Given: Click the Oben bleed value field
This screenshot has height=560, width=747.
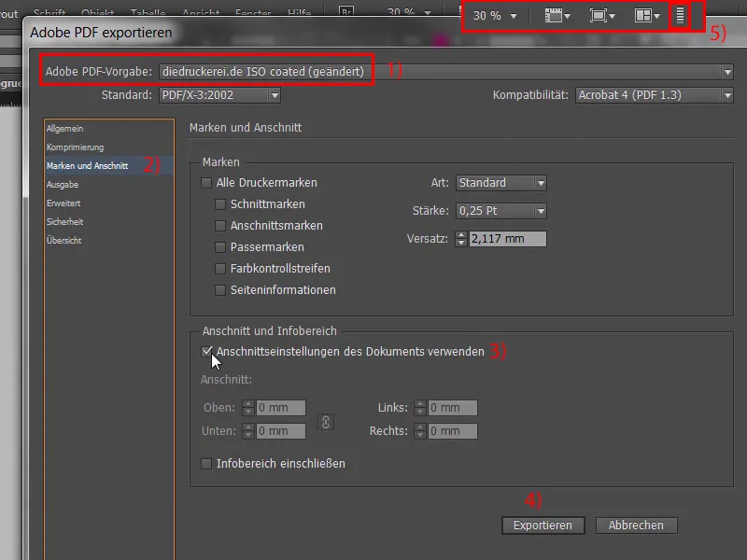Looking at the screenshot, I should (281, 408).
